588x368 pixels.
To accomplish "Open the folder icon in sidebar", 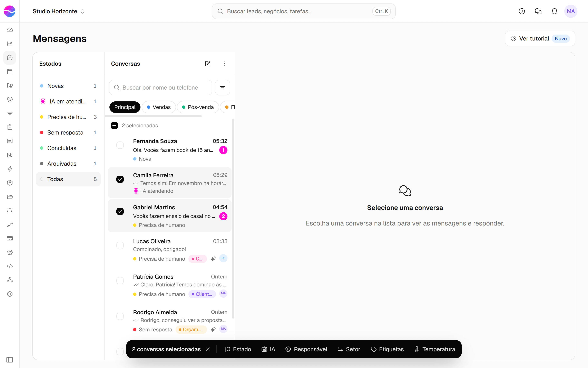I will 10,197.
